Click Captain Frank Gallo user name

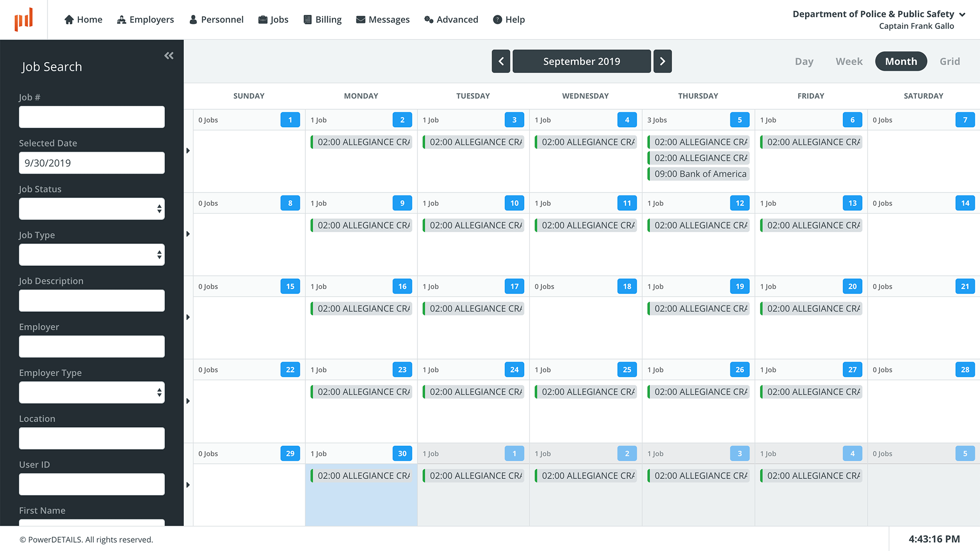tap(916, 26)
